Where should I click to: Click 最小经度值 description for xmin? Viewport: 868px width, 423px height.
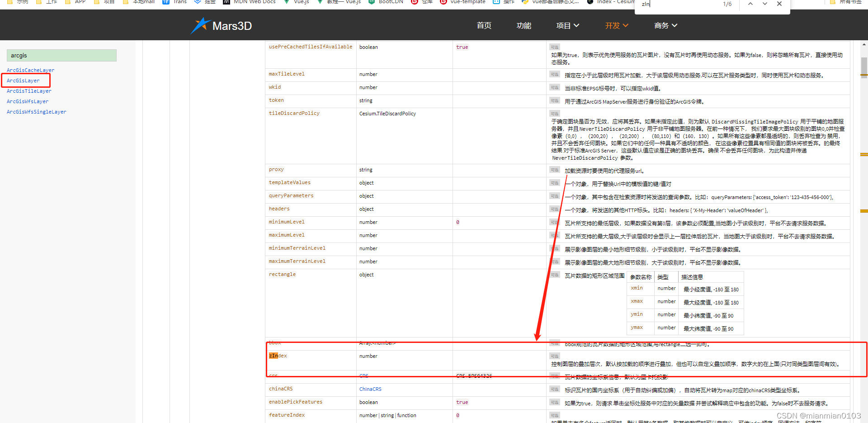click(x=711, y=290)
